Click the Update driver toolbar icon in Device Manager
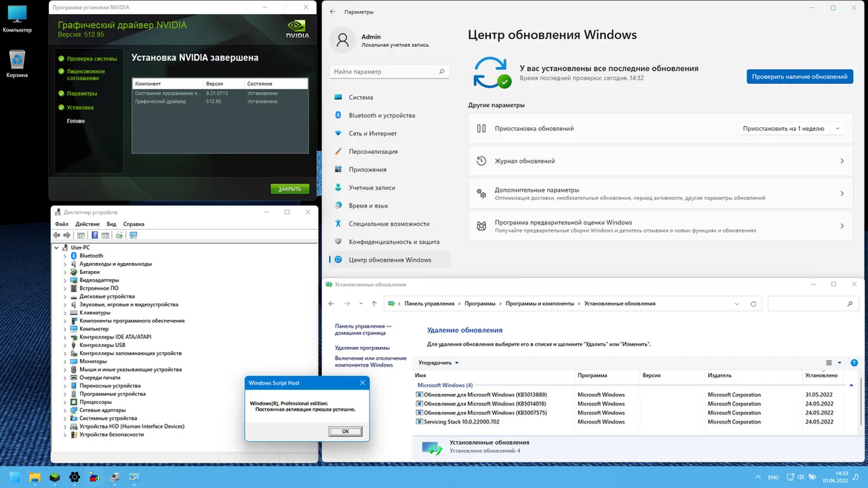Viewport: 868px width, 488px height. tap(119, 235)
